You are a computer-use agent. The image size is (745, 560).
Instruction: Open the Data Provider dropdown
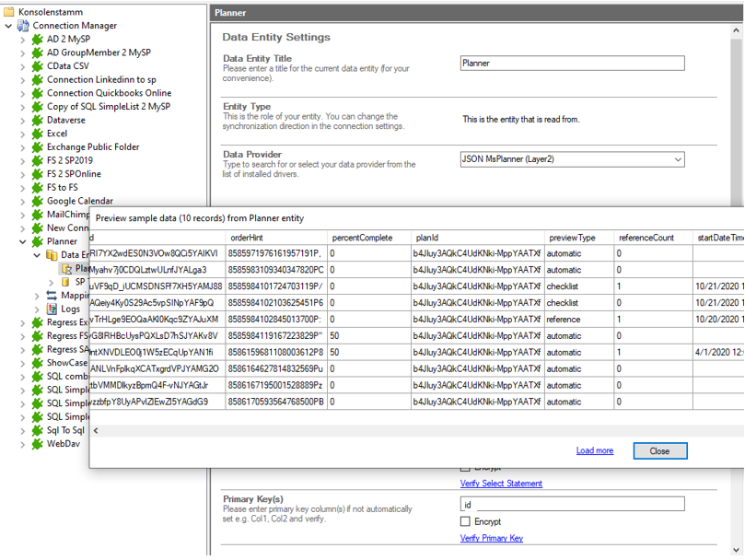click(x=678, y=159)
